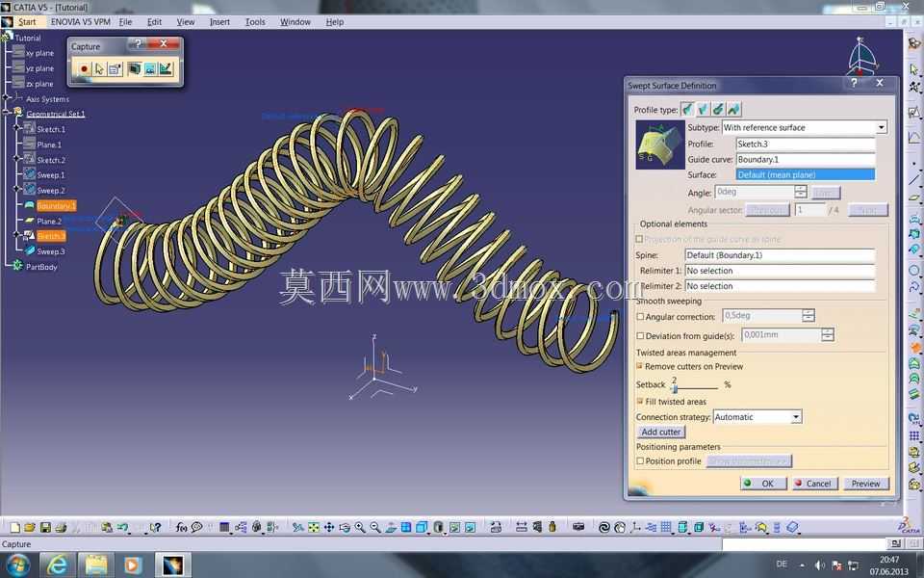This screenshot has width=924, height=578.
Task: Expand the Sketch.2 tree node
Action: [x=17, y=159]
